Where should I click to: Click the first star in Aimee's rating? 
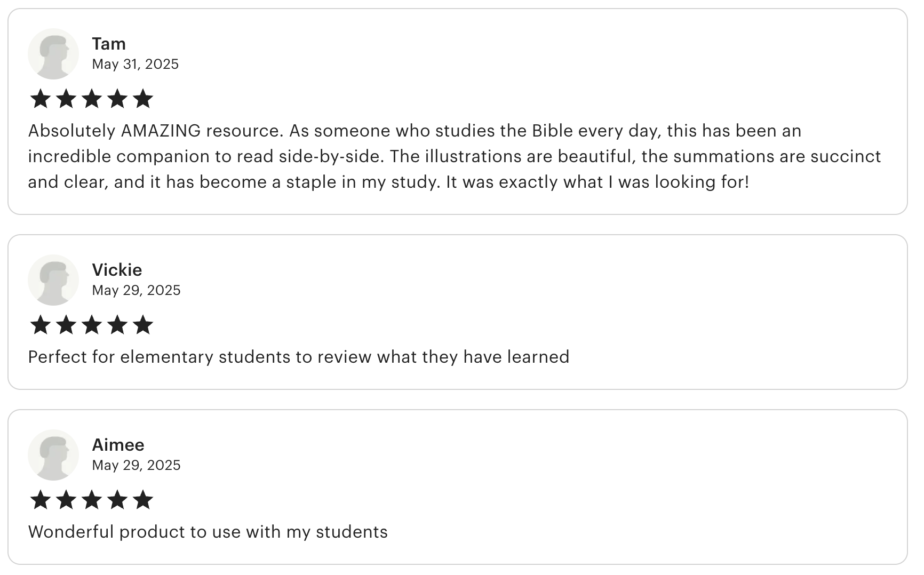coord(41,500)
